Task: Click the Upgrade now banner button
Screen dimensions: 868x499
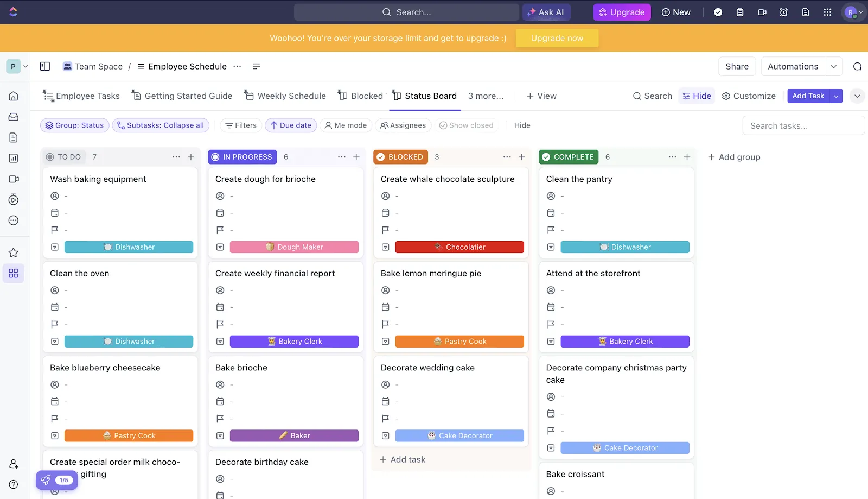Action: tap(557, 38)
